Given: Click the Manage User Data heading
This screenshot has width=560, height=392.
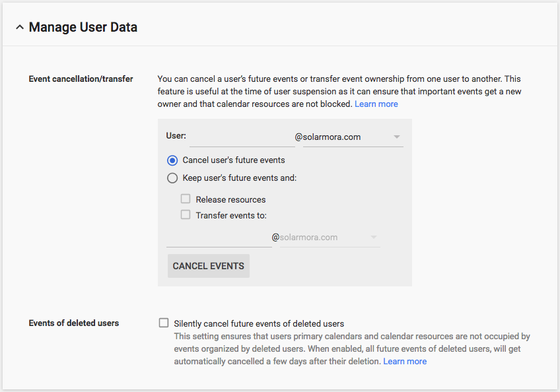Looking at the screenshot, I should pos(83,28).
